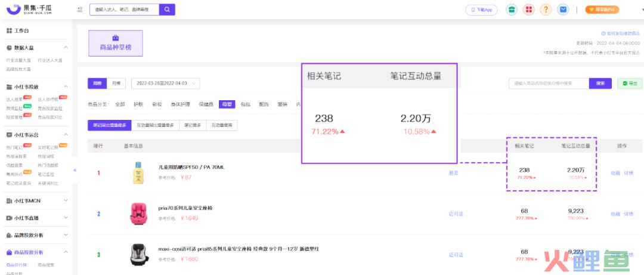Click the 下载App button

(x=481, y=10)
